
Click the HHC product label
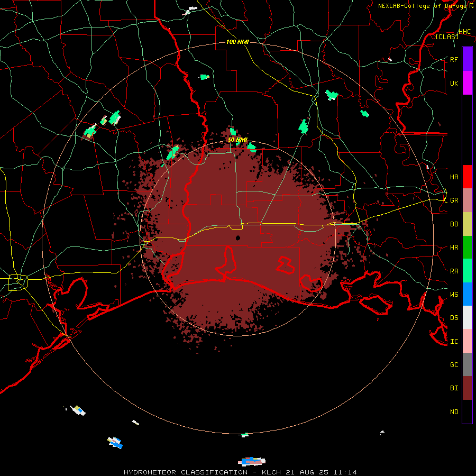(x=464, y=32)
